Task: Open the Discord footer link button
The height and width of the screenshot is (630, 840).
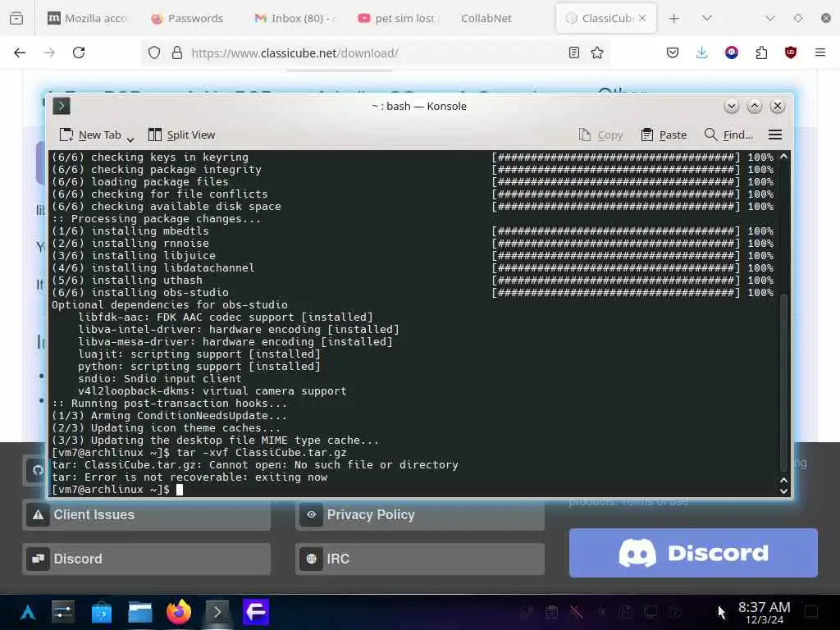Action: tap(146, 559)
